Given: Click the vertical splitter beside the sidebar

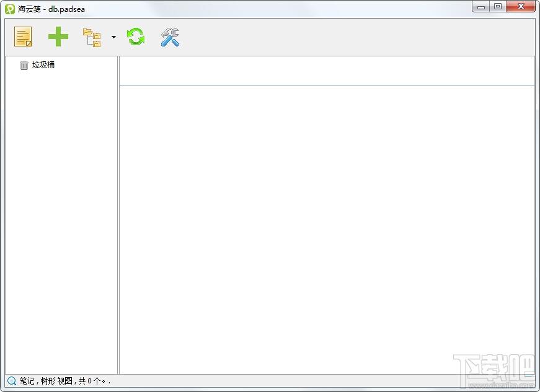Looking at the screenshot, I should (118, 215).
